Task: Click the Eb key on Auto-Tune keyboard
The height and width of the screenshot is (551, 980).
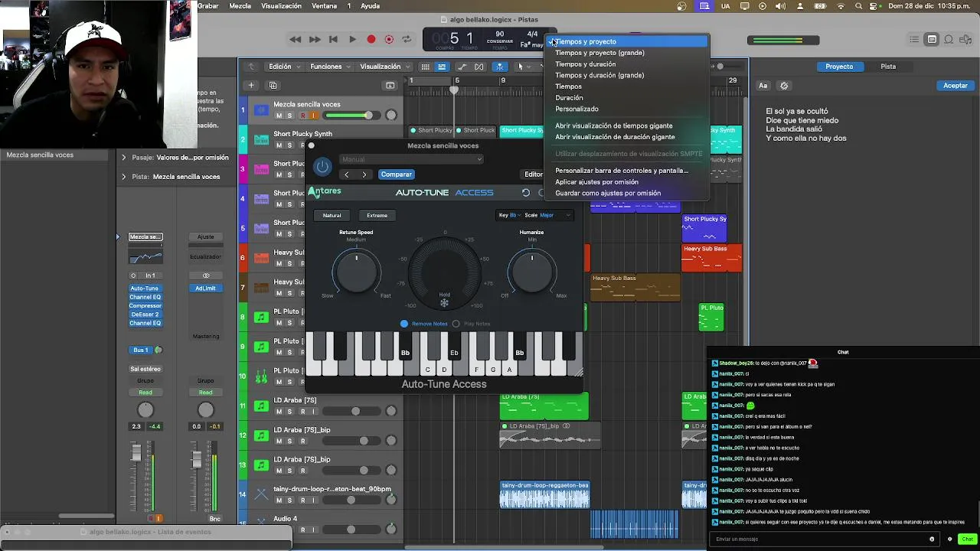Action: tap(454, 347)
